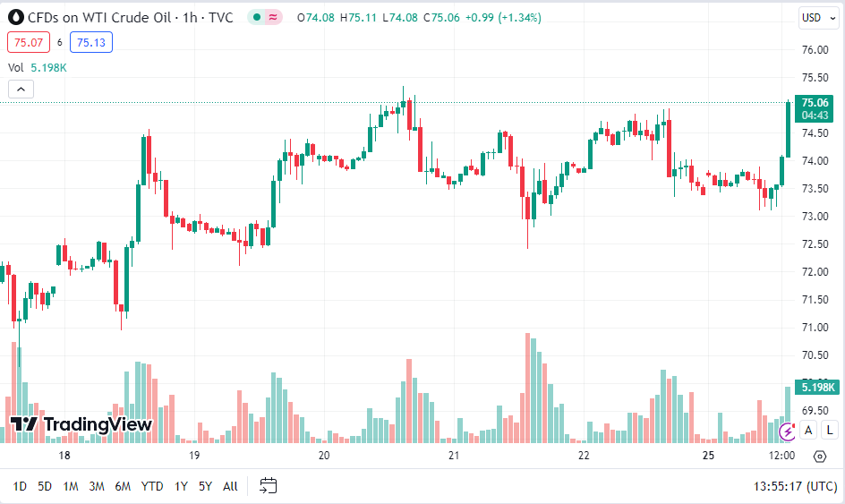Open the go-to-date calendar icon
845x504 pixels.
268,486
